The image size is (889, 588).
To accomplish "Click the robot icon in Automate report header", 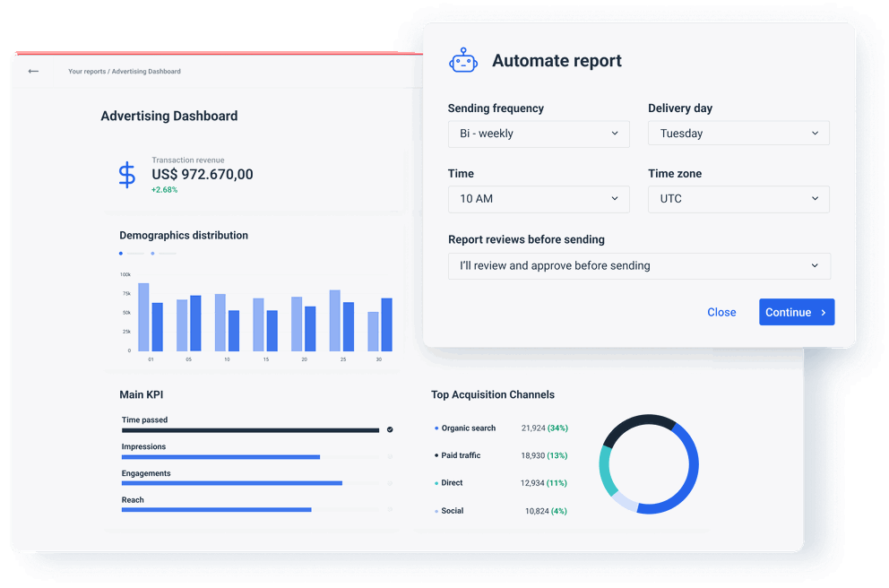I will [463, 60].
